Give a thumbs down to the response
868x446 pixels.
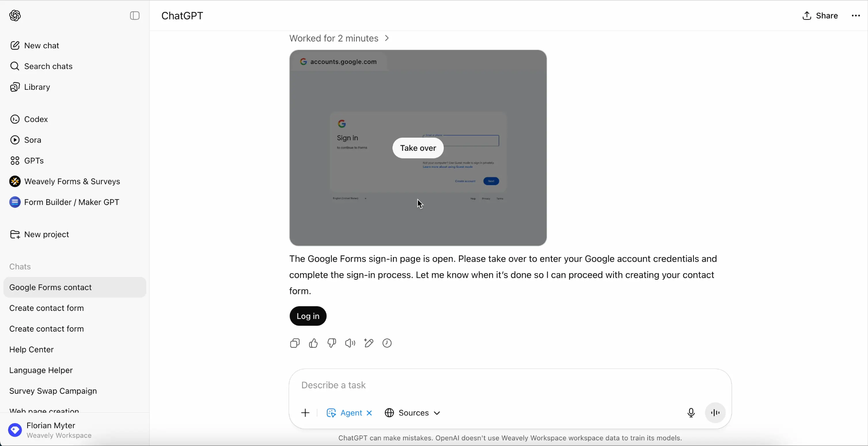[x=332, y=343]
